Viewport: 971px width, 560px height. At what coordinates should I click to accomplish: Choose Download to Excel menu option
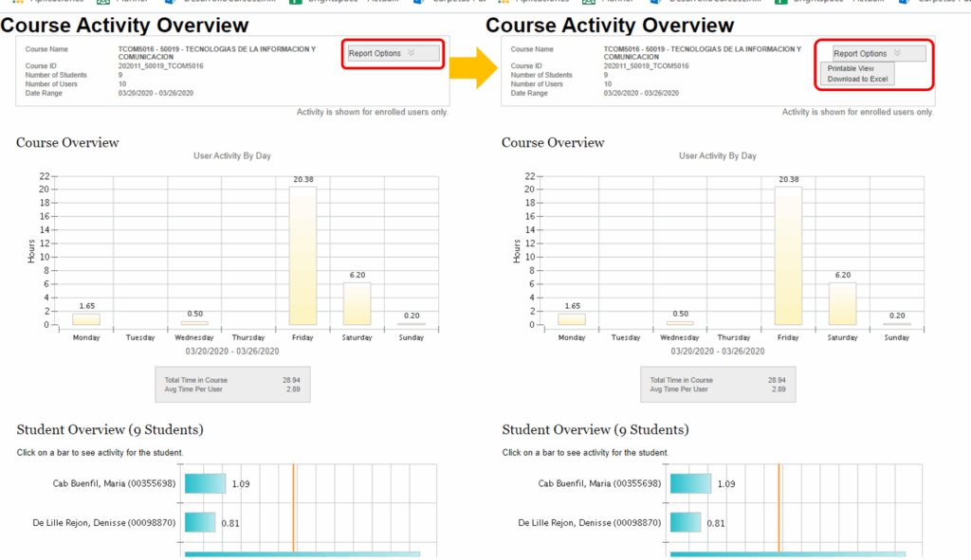point(857,80)
